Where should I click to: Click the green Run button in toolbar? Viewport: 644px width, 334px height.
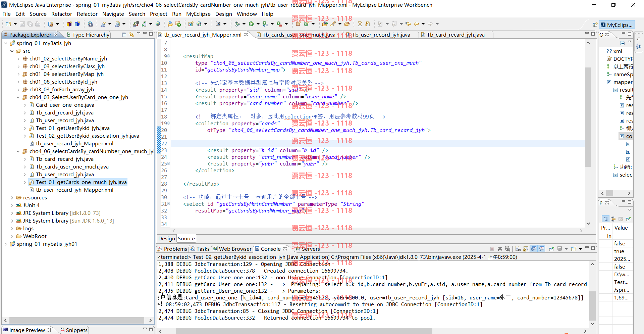(251, 24)
